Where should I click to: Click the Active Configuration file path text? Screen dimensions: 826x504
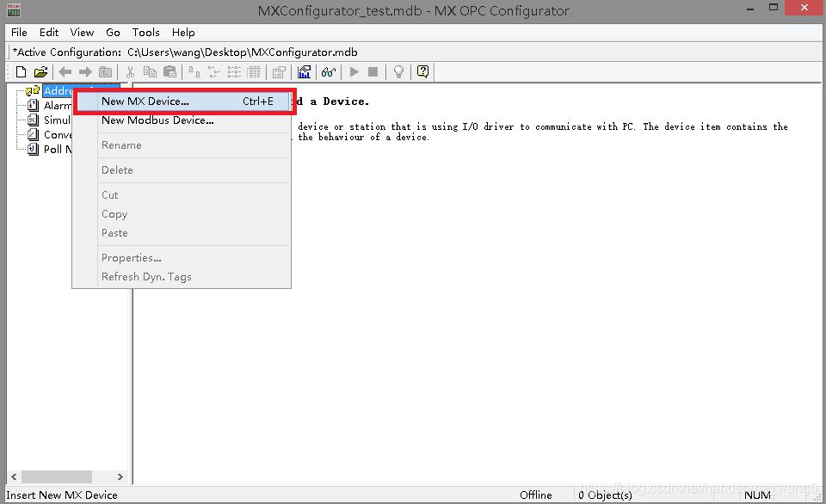point(243,52)
